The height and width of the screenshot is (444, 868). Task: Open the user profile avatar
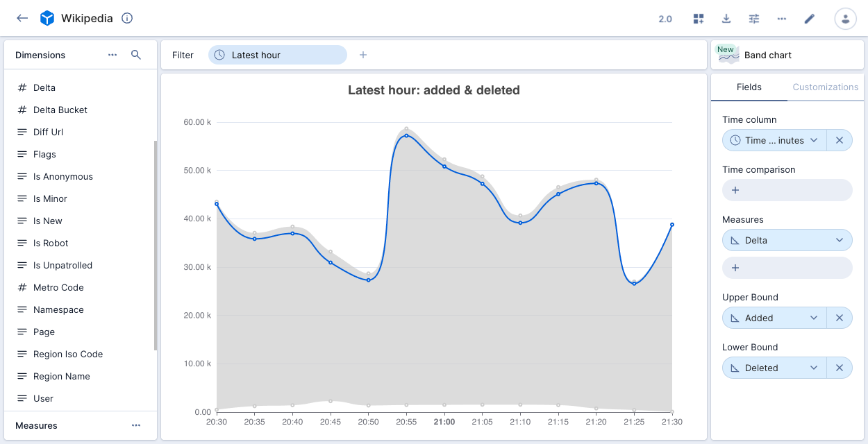845,19
